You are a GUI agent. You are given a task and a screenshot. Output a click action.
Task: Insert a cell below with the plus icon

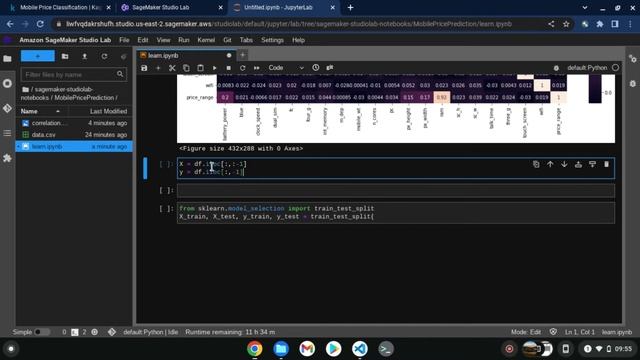(x=158, y=68)
